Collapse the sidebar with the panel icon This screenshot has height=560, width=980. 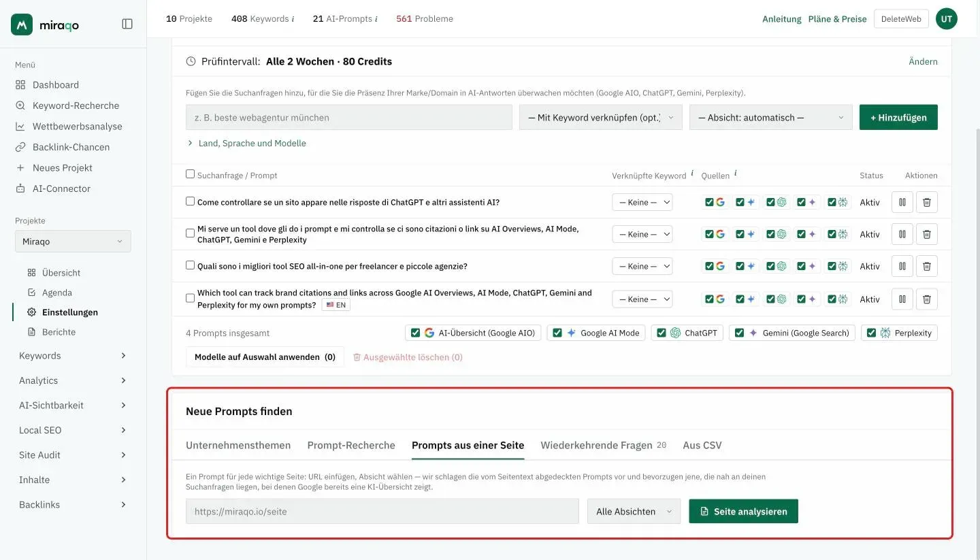(x=127, y=24)
